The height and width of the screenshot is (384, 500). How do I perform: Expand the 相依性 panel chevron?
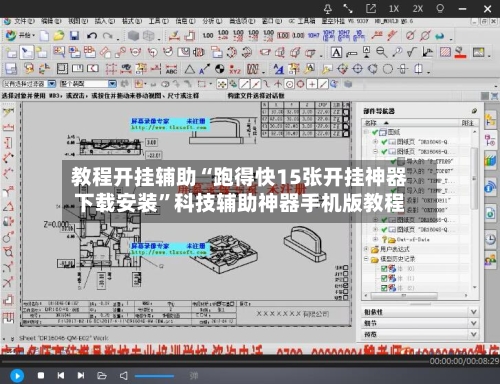(473, 312)
